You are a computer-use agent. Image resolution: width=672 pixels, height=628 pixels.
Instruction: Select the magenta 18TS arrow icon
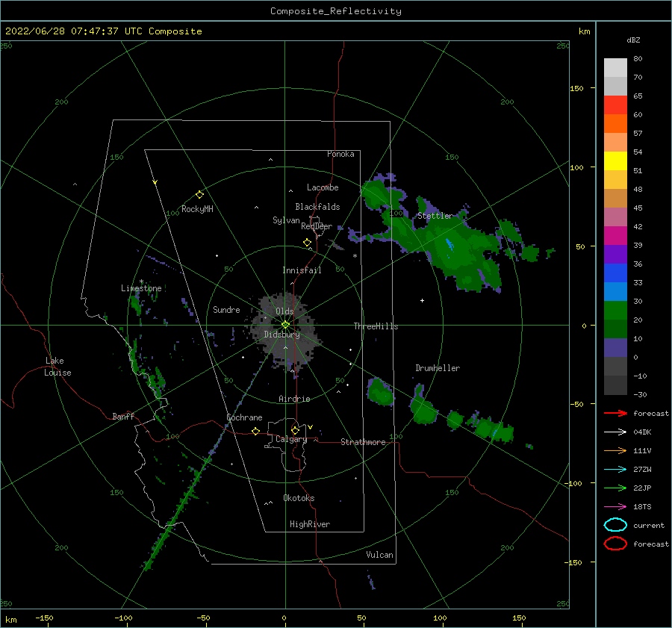pos(615,507)
